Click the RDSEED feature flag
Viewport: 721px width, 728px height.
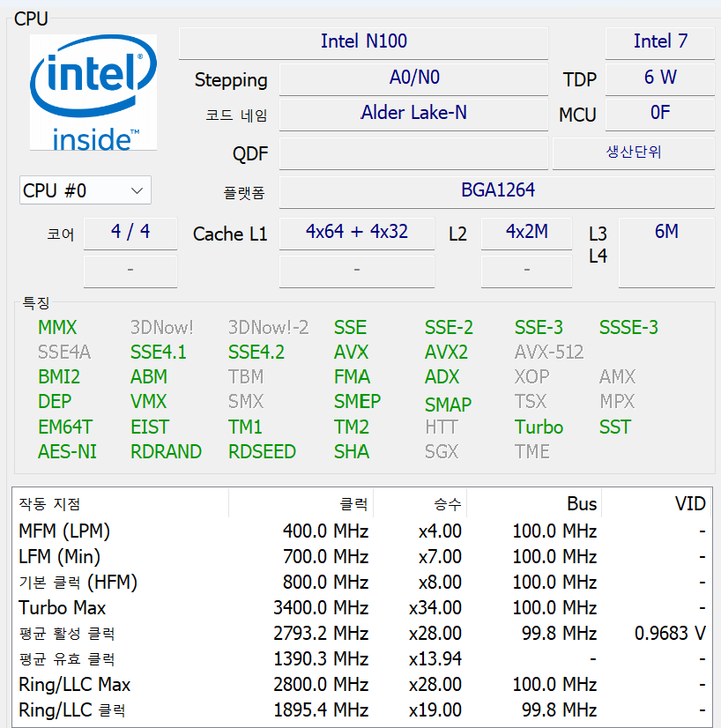[262, 452]
